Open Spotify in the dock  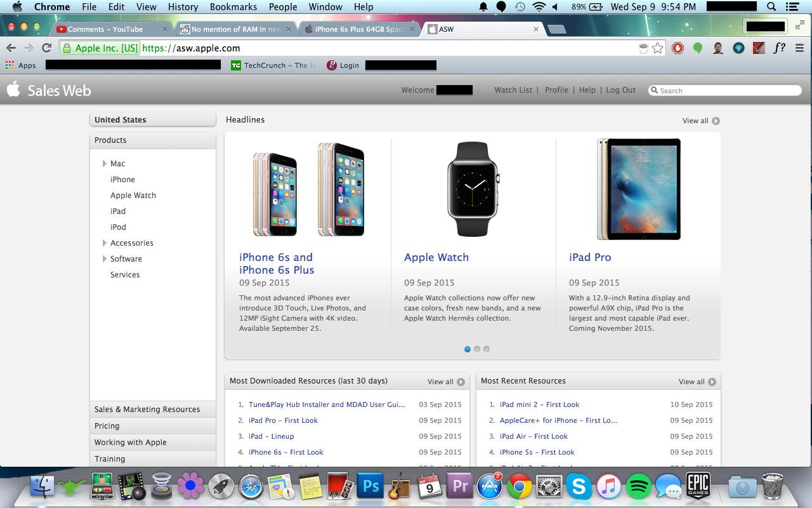click(639, 487)
